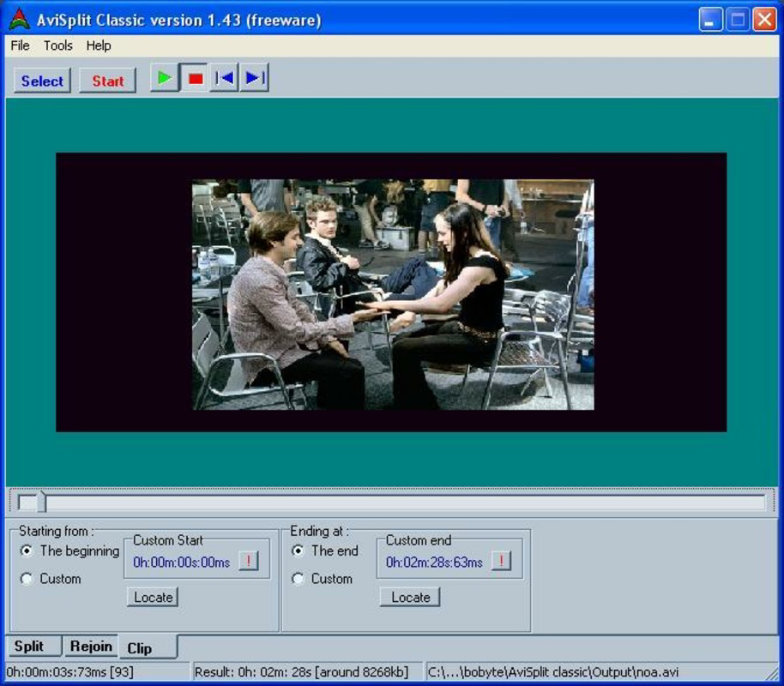Select 'The end' radio option
The width and height of the screenshot is (784, 686).
coord(325,551)
